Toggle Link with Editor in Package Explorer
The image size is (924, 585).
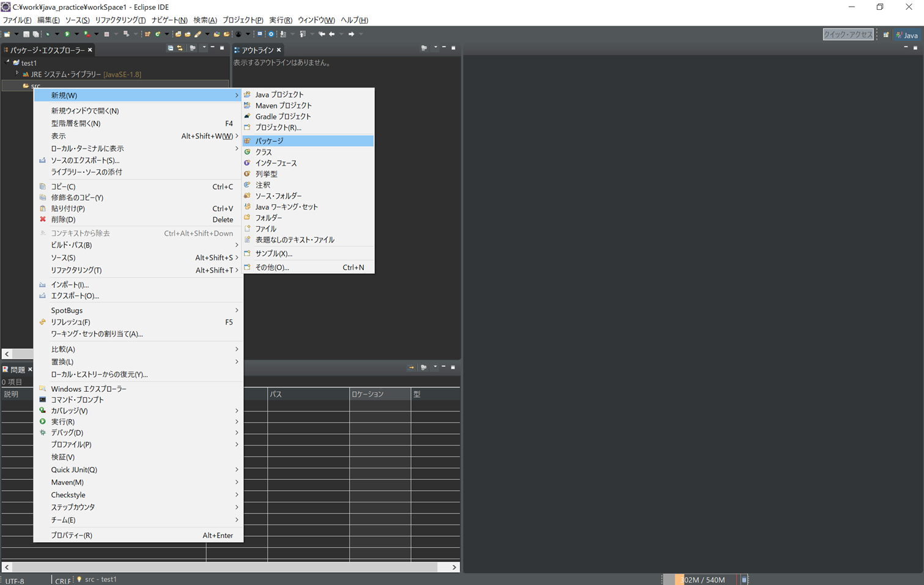(x=180, y=48)
